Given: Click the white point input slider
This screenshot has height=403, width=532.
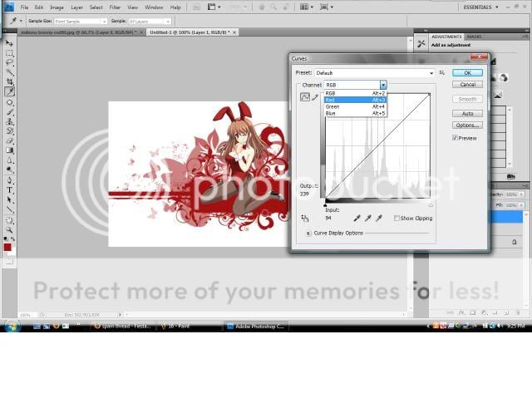Looking at the screenshot, I should [x=431, y=205].
